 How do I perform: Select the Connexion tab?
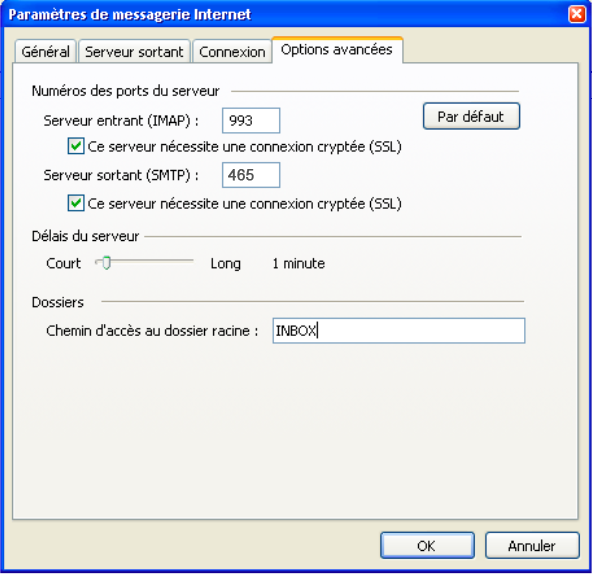point(232,51)
